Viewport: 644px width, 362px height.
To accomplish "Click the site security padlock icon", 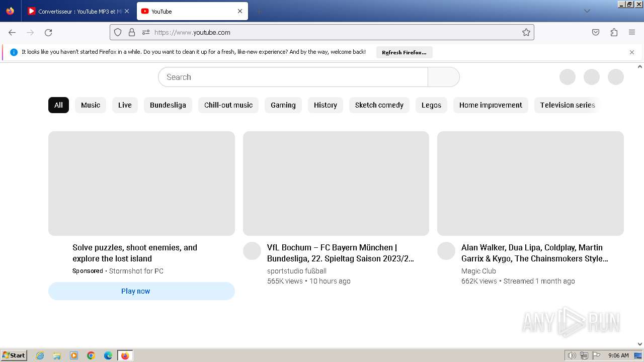I will point(132,32).
